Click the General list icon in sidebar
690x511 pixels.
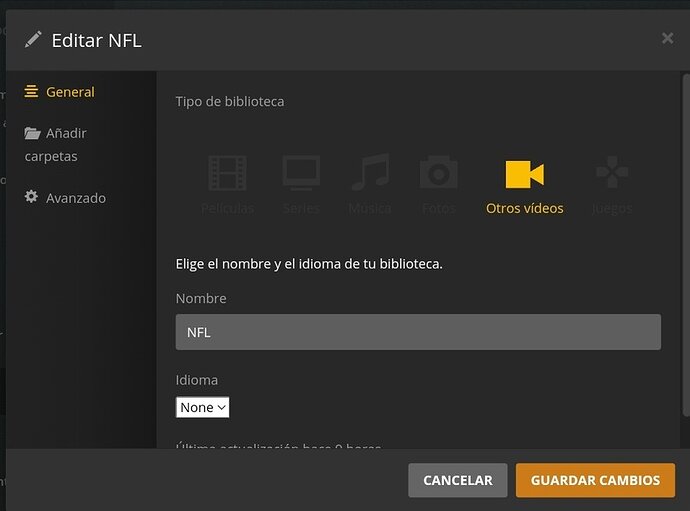(x=31, y=91)
